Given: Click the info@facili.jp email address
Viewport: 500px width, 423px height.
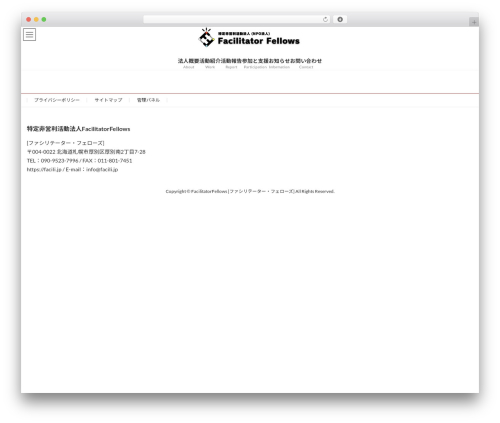Looking at the screenshot, I should (102, 169).
